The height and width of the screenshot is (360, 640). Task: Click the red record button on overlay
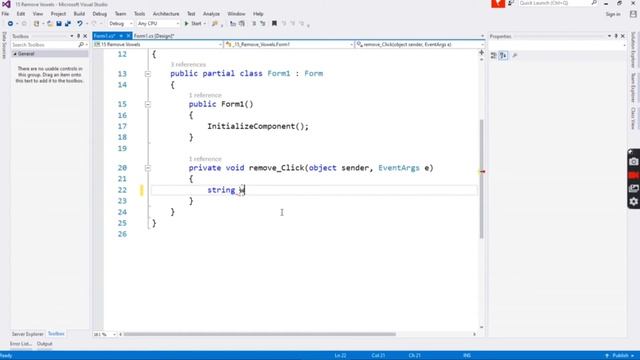(x=633, y=175)
